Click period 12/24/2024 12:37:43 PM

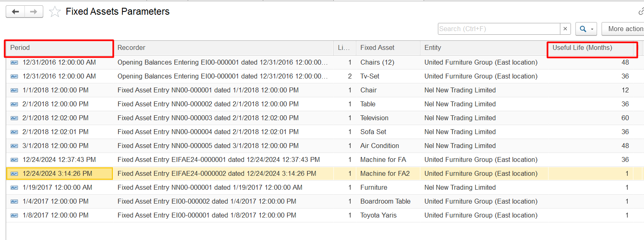pos(59,160)
